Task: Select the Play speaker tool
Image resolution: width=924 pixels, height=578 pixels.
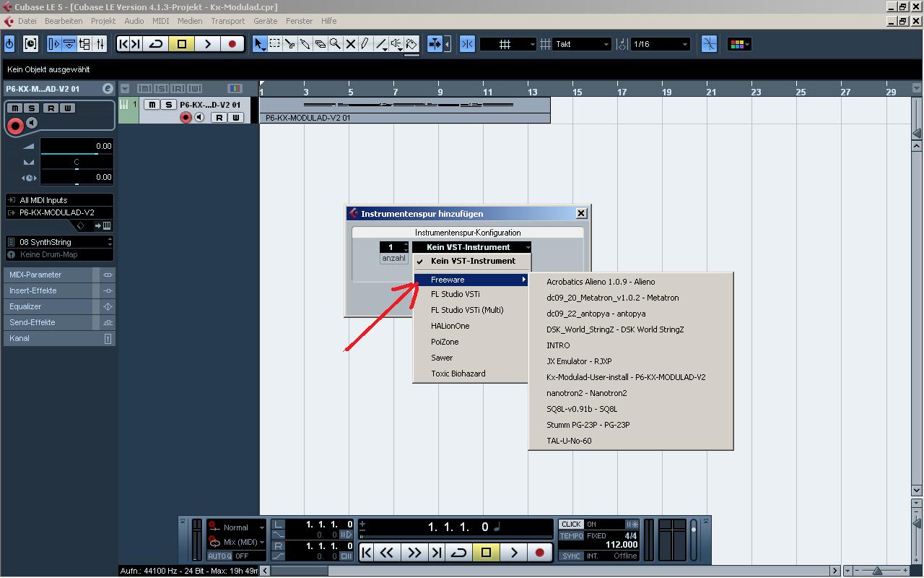Action: click(396, 44)
